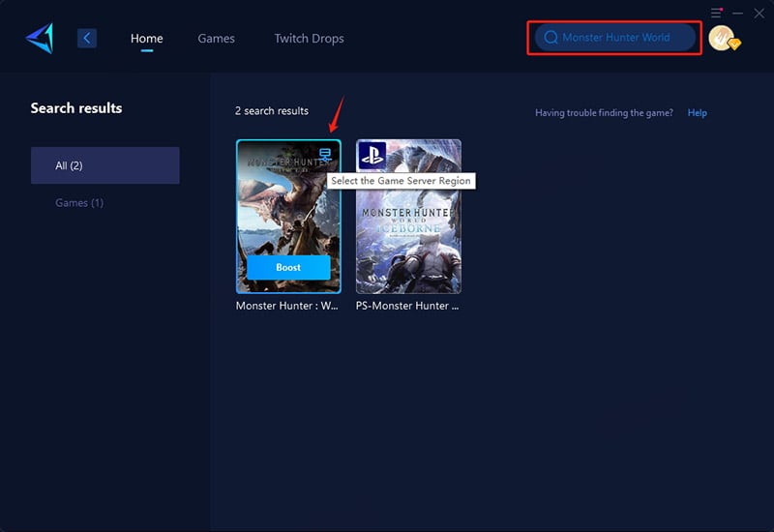Image resolution: width=774 pixels, height=532 pixels.
Task: Minimize the booster window
Action: (x=737, y=14)
